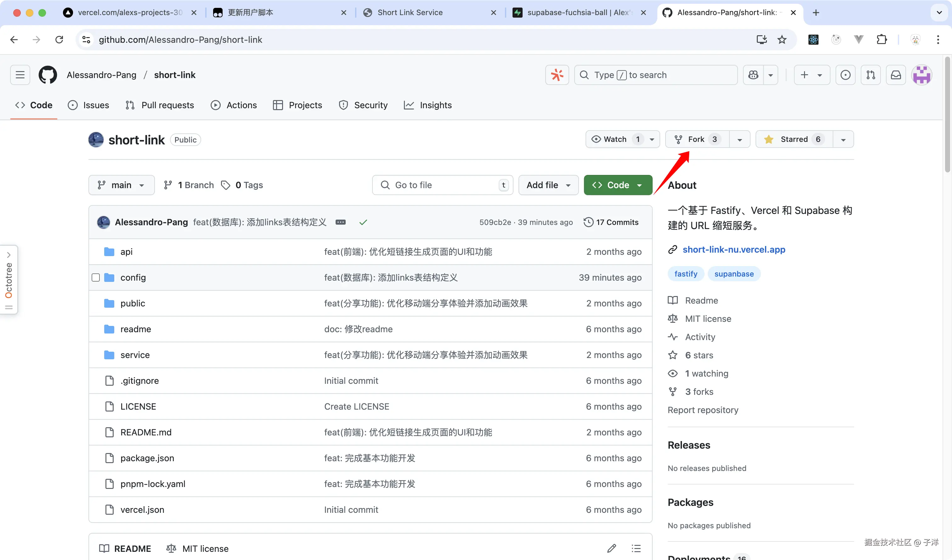Show README outline list icon
Viewport: 952px width, 560px height.
tap(636, 548)
